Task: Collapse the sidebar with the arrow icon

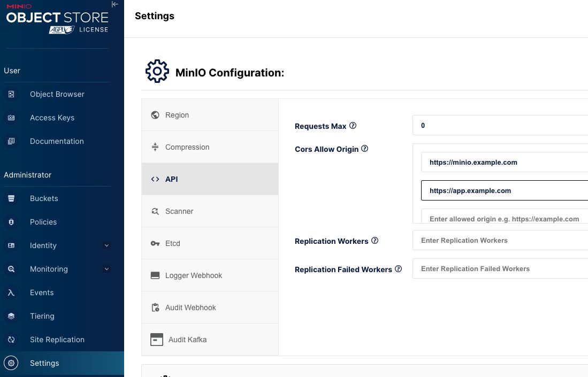Action: pos(114,4)
